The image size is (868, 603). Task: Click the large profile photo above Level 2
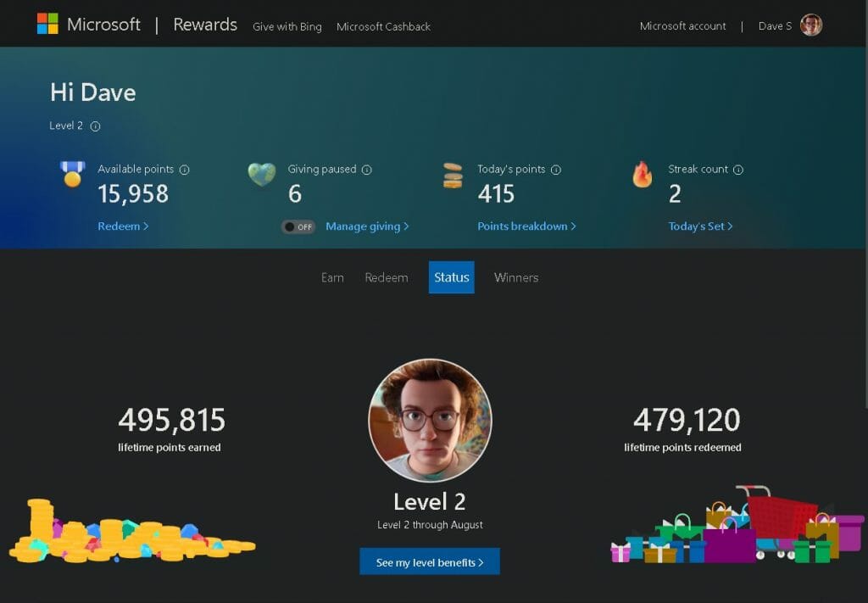(x=430, y=421)
